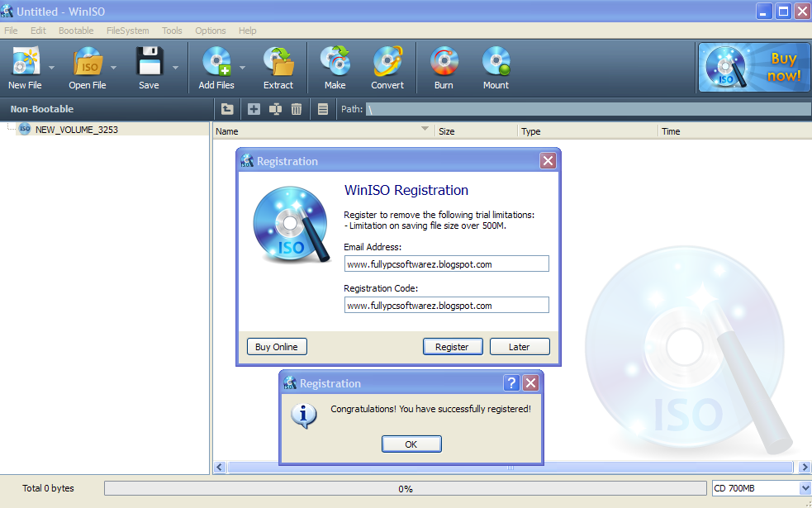The width and height of the screenshot is (812, 508).
Task: Click the Make toolbar icon
Action: (335, 60)
